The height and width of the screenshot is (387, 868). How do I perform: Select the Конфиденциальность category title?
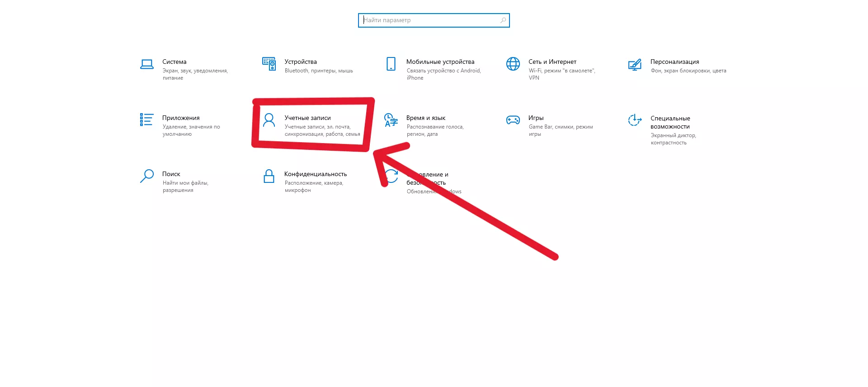(x=316, y=174)
